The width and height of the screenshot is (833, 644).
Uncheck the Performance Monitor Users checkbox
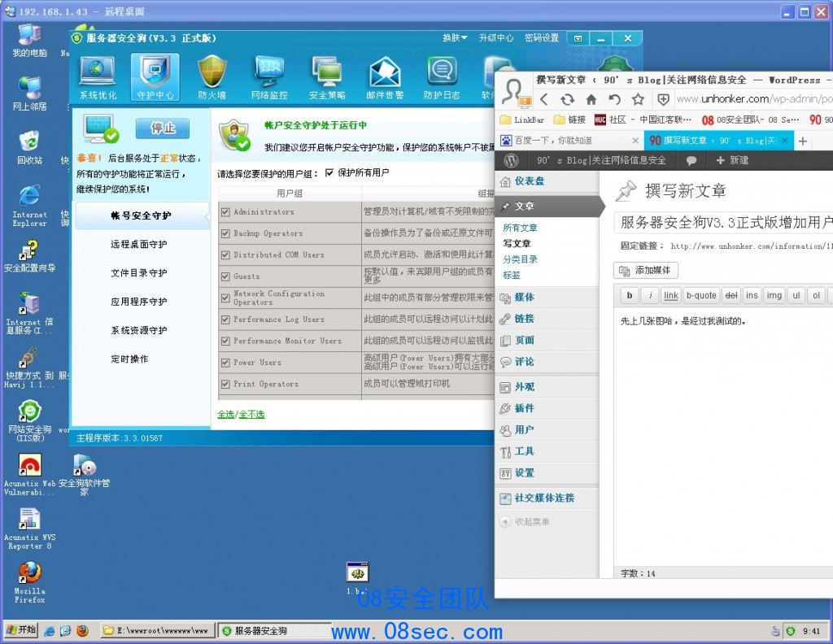(225, 341)
